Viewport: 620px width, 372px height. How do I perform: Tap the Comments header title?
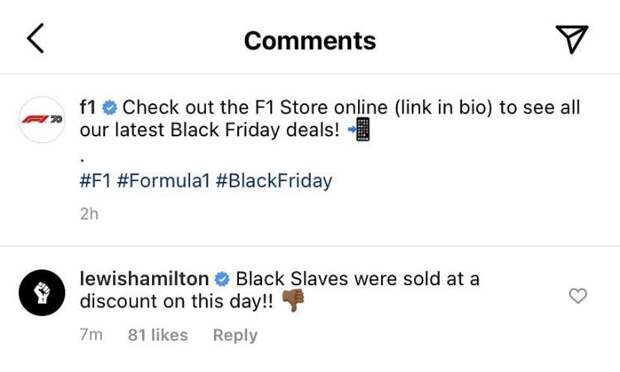coord(310,41)
